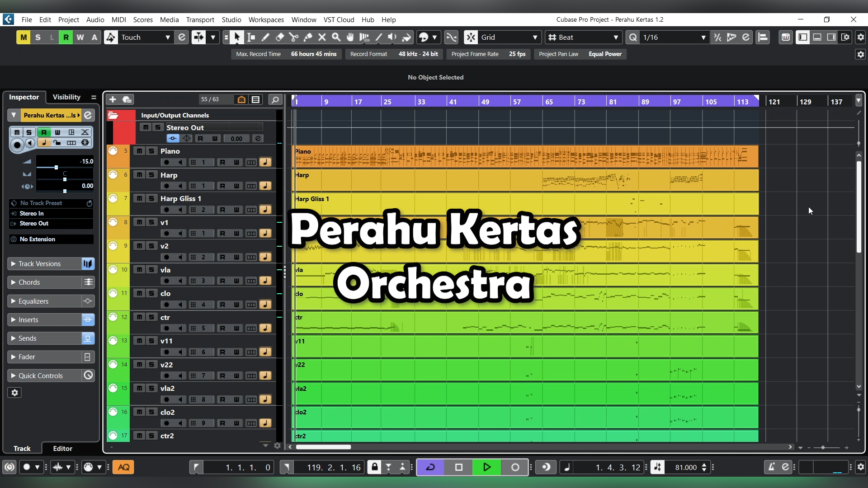Viewport: 868px width, 488px height.
Task: Select the Eraser tool
Action: (x=279, y=38)
